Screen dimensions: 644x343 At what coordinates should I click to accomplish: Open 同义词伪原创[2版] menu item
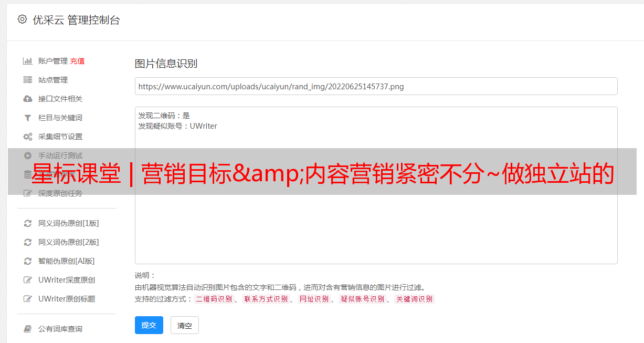(68, 242)
